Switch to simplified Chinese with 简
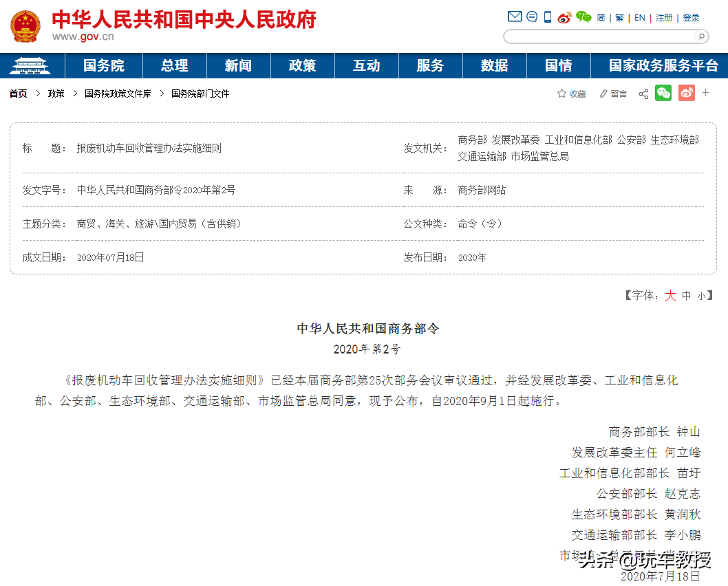This screenshot has width=728, height=586. [x=600, y=17]
